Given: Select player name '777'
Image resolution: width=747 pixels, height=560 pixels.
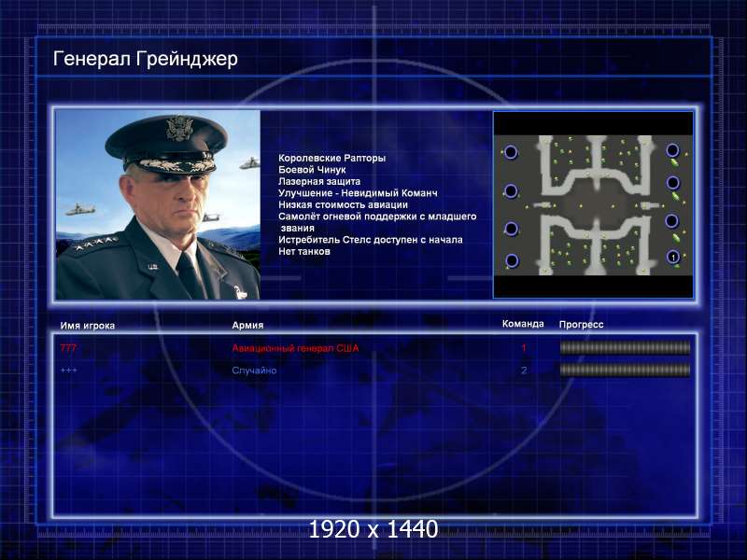Looking at the screenshot, I should pos(68,348).
